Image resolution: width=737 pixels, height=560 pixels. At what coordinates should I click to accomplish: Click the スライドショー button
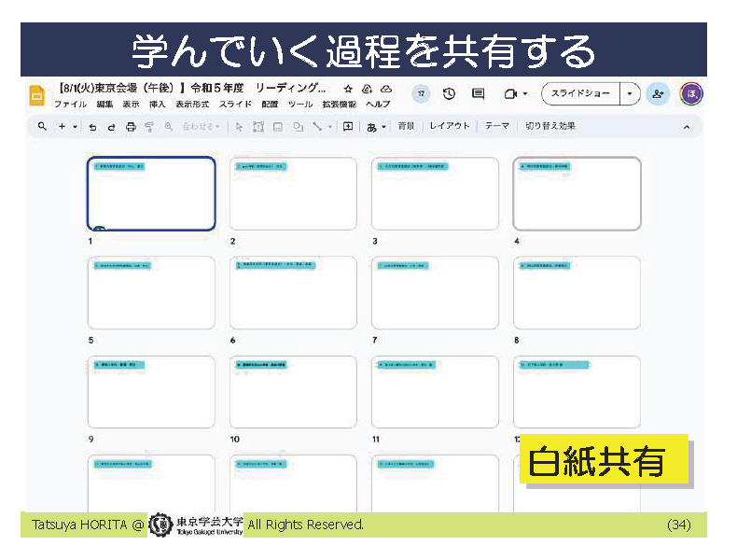pos(580,94)
